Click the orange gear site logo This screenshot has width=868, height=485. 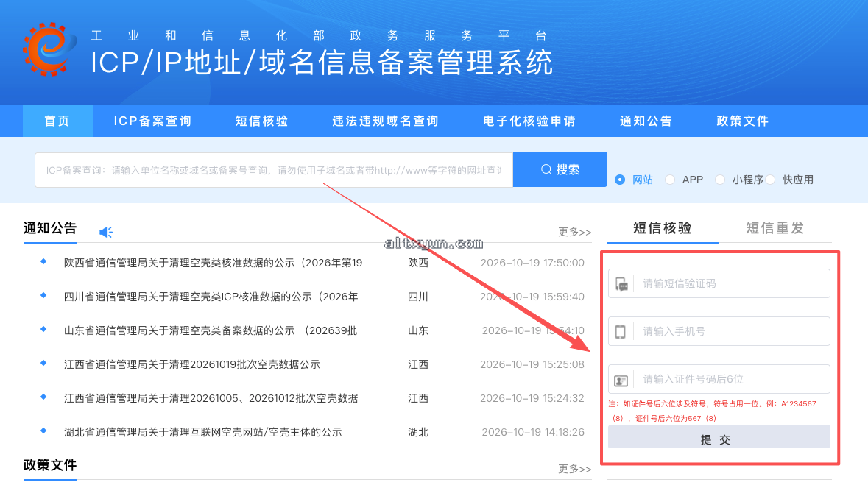click(50, 49)
